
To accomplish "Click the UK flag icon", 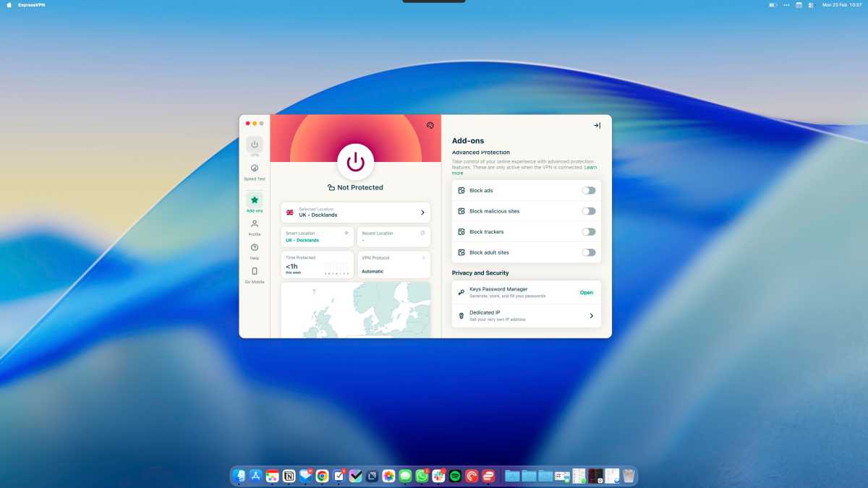I will click(x=290, y=213).
